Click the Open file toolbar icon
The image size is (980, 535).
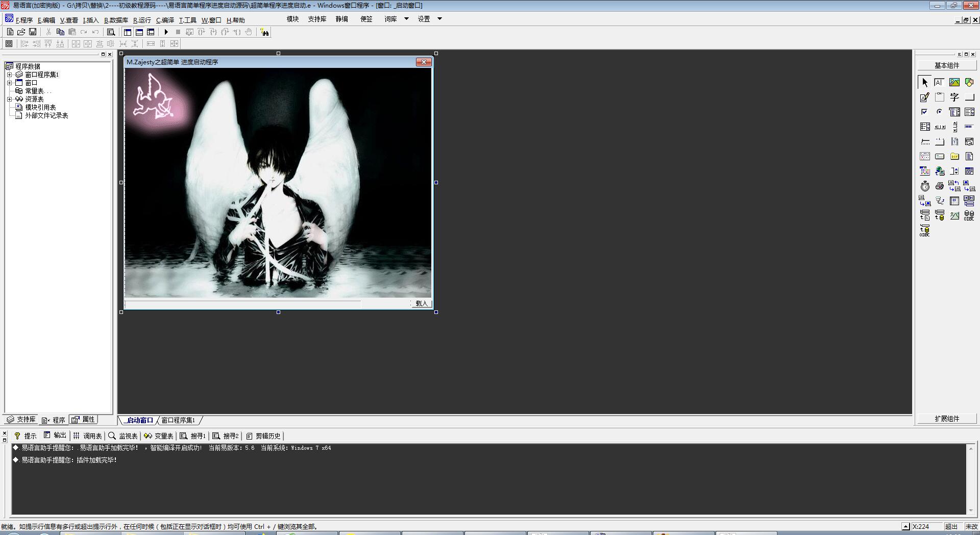21,32
